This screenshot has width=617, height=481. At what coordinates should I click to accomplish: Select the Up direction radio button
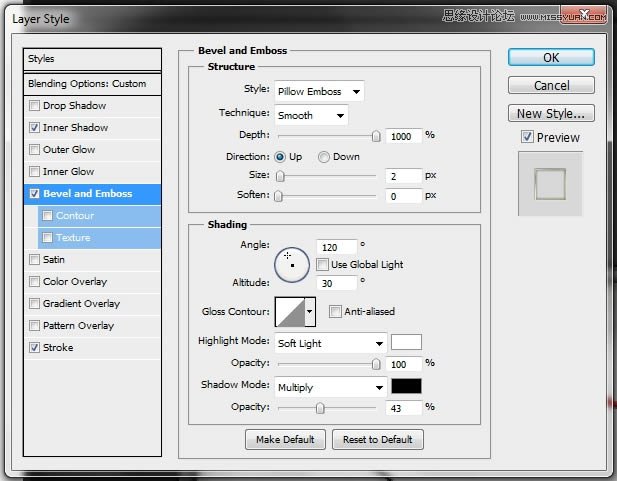[280, 157]
